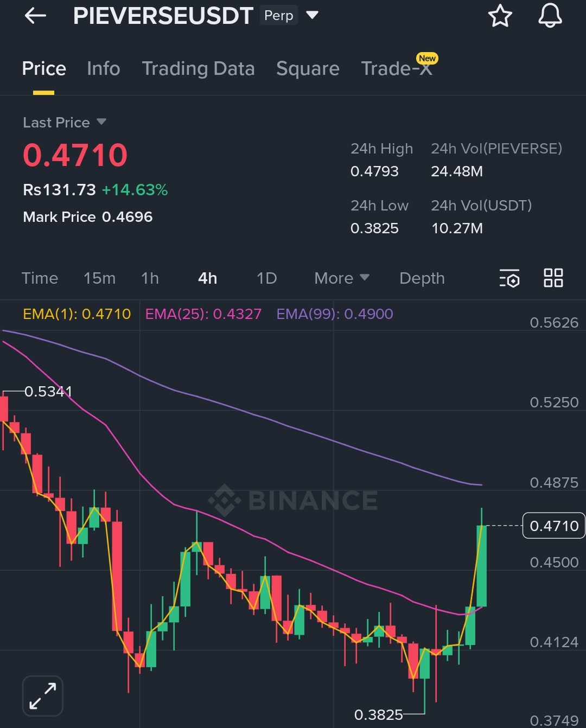This screenshot has width=586, height=728.
Task: Switch to the Info tab
Action: [x=104, y=68]
